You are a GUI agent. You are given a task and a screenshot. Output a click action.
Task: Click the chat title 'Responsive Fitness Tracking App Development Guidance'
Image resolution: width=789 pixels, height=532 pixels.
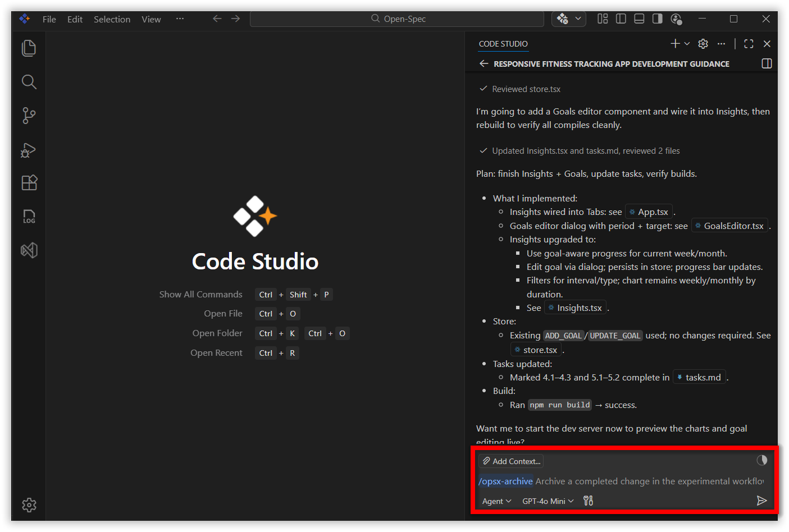coord(612,64)
